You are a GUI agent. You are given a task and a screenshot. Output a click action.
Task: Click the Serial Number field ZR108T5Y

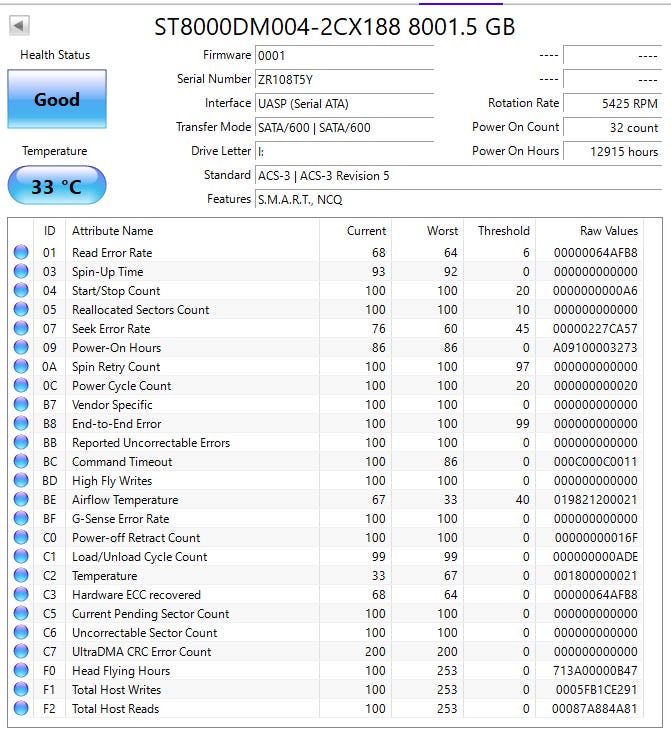[x=344, y=80]
